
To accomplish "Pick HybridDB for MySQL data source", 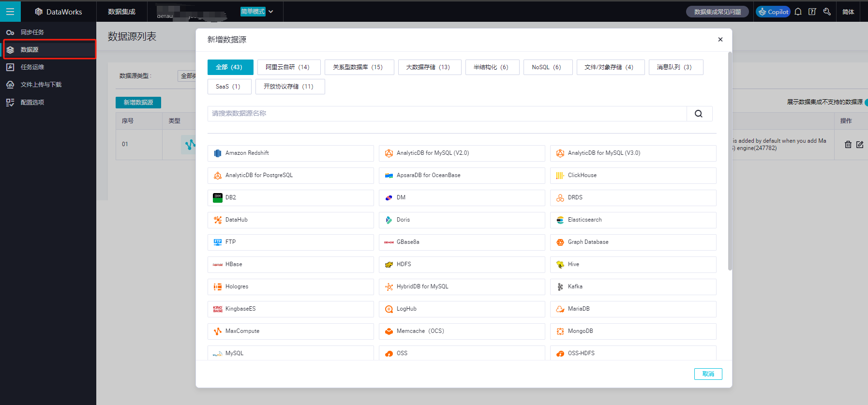I will tap(462, 287).
